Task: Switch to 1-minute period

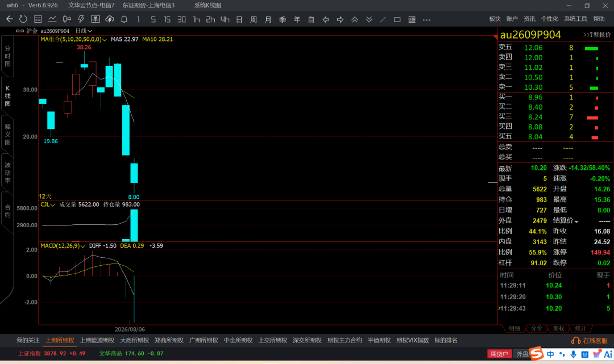Action: tap(138, 19)
